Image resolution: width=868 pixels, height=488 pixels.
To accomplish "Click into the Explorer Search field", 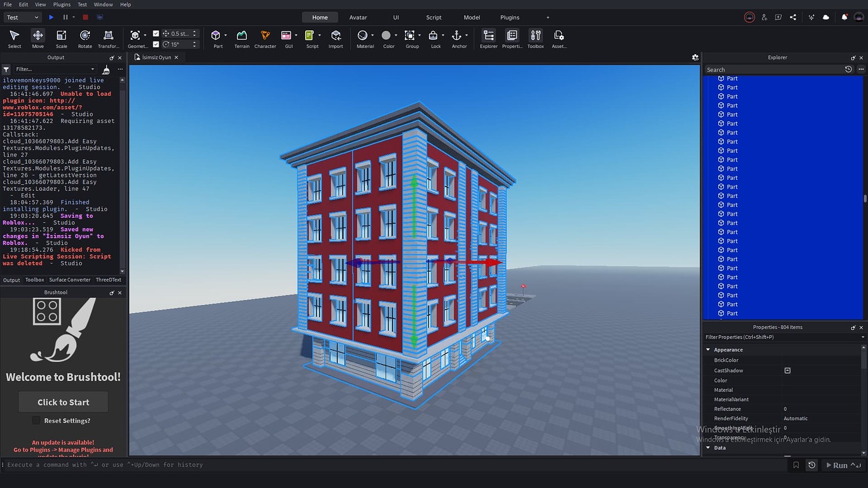I will (x=774, y=69).
